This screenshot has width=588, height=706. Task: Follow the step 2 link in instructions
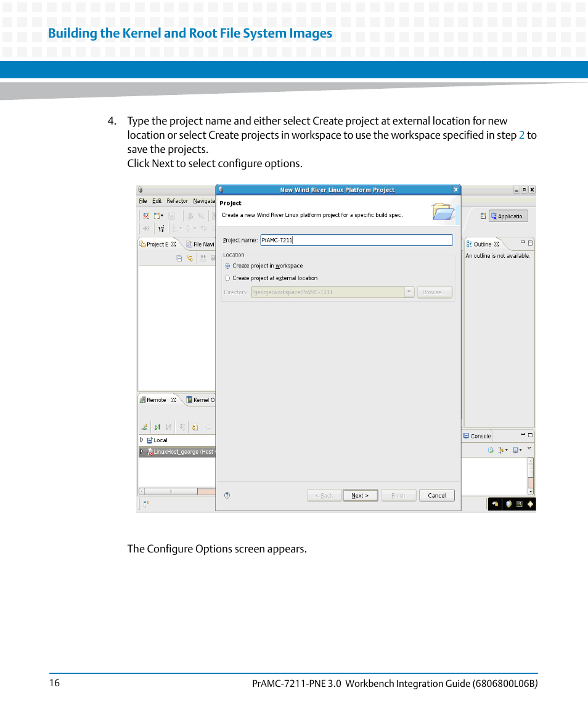pos(521,135)
